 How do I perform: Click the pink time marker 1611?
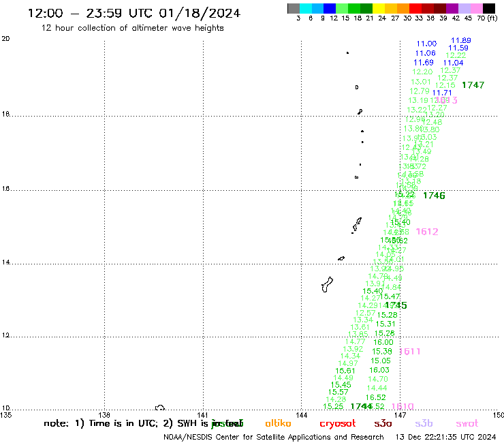(x=410, y=351)
